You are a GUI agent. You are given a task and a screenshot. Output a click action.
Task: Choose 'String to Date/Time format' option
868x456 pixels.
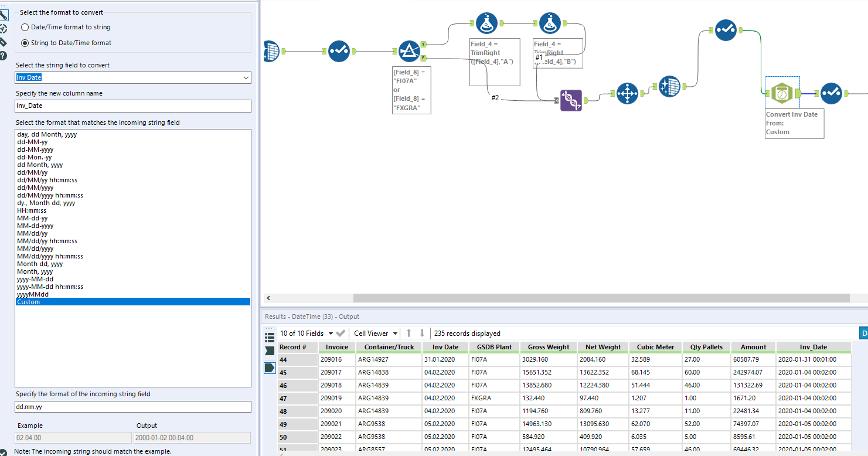pos(25,43)
